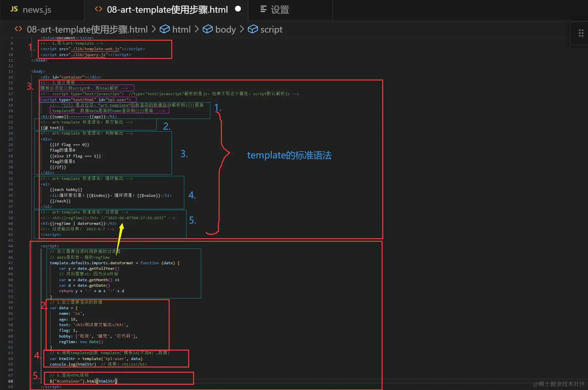Select line number 13 in the gutter
Screen dimensions: 588x390
coord(11,71)
